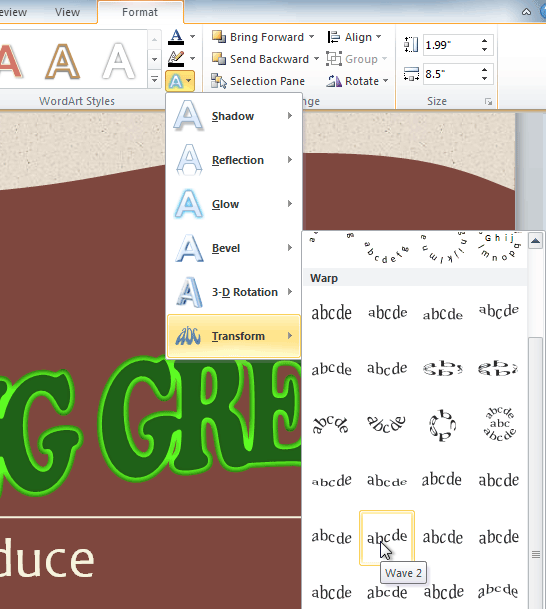Viewport: 546px width, 609px height.
Task: Apply the Button warp with three text lines
Action: click(x=499, y=424)
